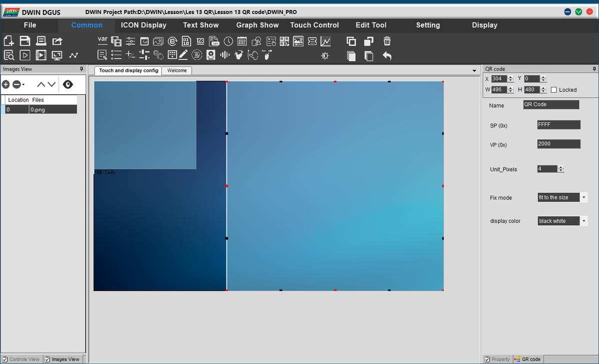Click the Y position stepper arrows
The image size is (599, 364).
(544, 79)
